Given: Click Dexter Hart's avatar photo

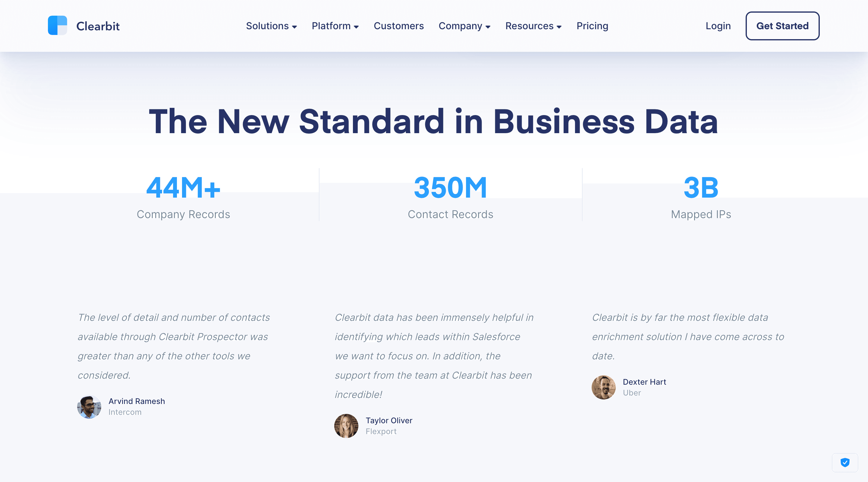Looking at the screenshot, I should pyautogui.click(x=603, y=387).
